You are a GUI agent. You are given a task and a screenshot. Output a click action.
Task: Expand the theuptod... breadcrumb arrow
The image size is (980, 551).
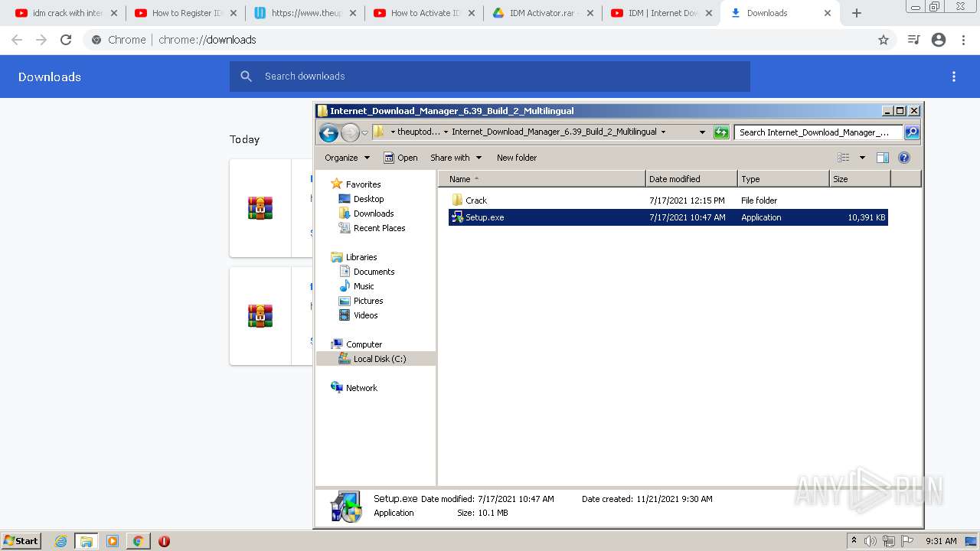446,132
